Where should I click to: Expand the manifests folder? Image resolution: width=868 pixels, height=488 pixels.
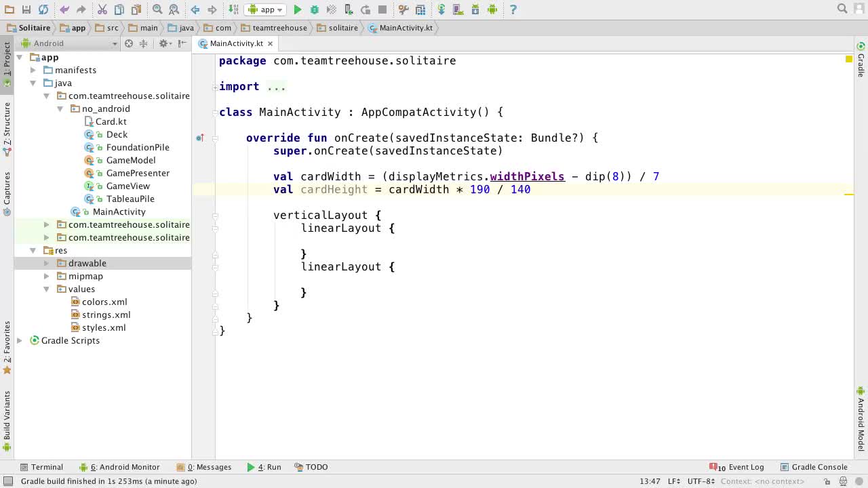click(x=33, y=70)
